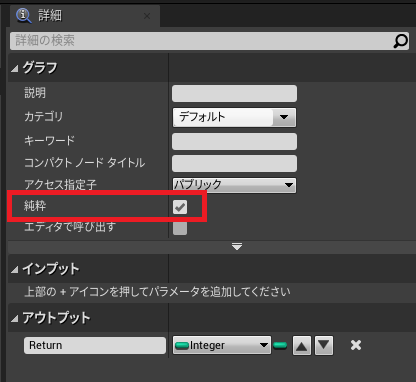The width and height of the screenshot is (416, 382).
Task: Remove the Return output parameter
Action: (356, 345)
